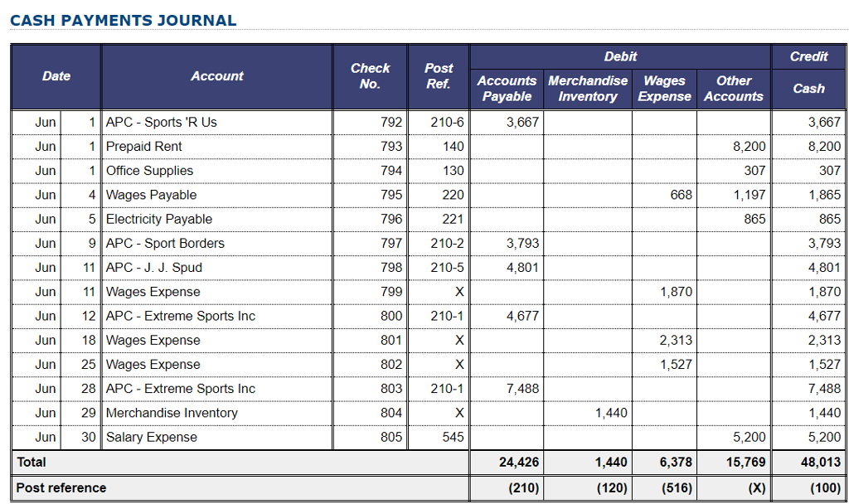Select the Date column header
The width and height of the screenshot is (849, 504).
click(56, 76)
